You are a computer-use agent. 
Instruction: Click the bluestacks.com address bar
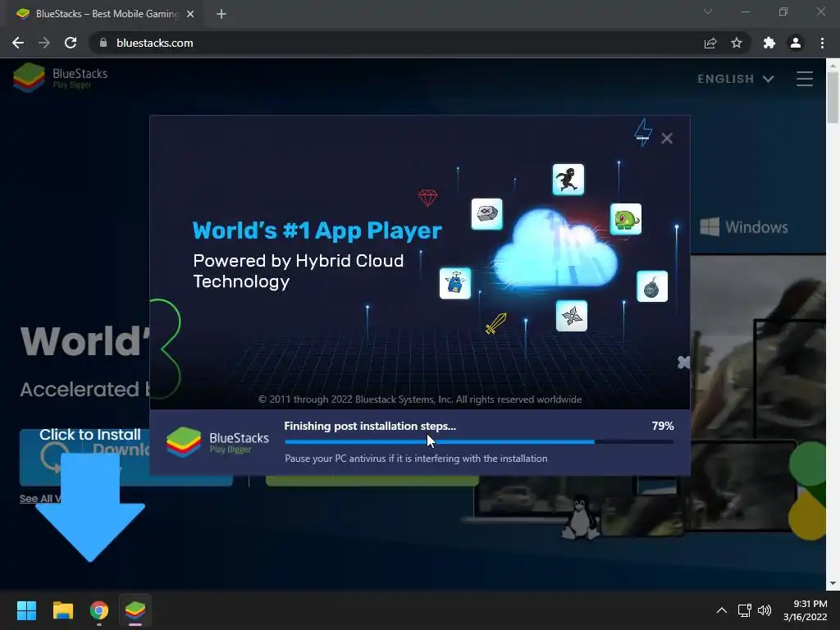click(x=396, y=43)
